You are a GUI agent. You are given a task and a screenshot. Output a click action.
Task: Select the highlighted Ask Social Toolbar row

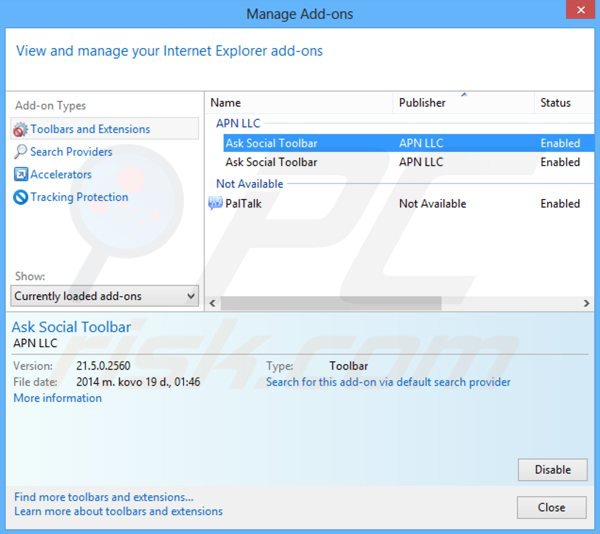point(409,143)
